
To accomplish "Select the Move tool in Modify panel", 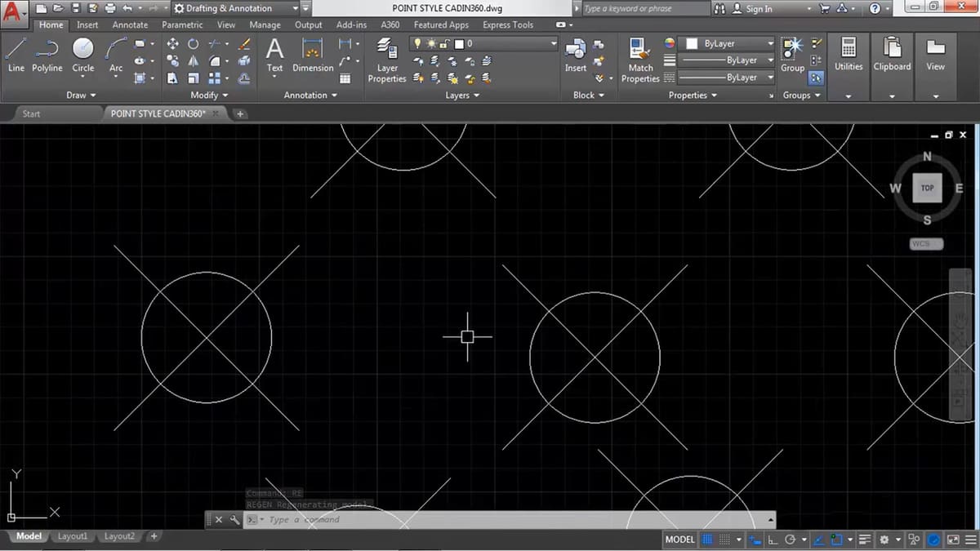I will (x=172, y=44).
